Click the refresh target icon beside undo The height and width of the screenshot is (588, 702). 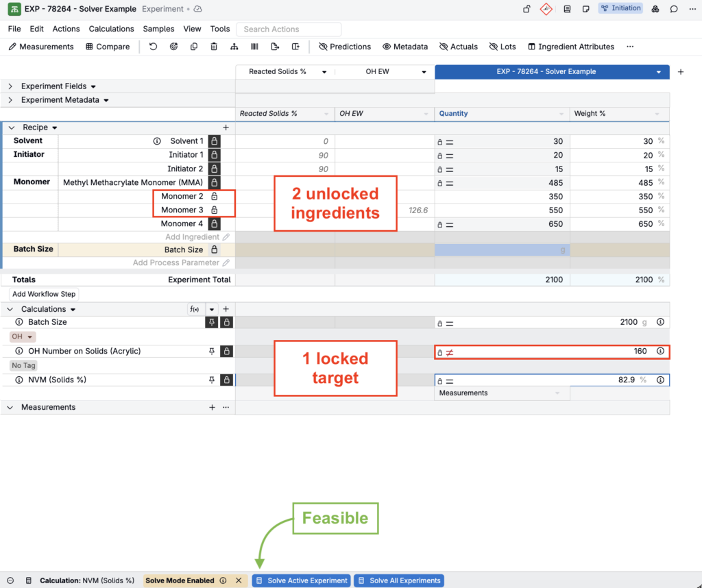[173, 47]
